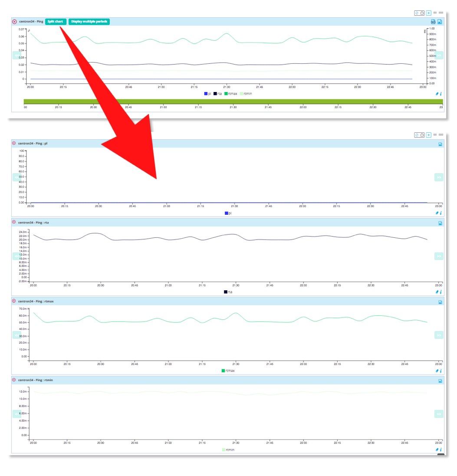Viewport: 457px width, 476px height.
Task: Move Ping : rtmin chart forward in time
Action: [x=439, y=414]
